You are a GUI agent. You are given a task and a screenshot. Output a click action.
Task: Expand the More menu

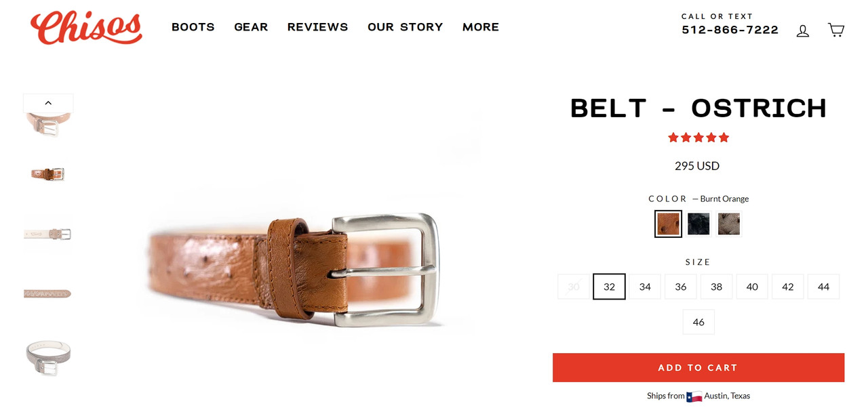coord(481,27)
